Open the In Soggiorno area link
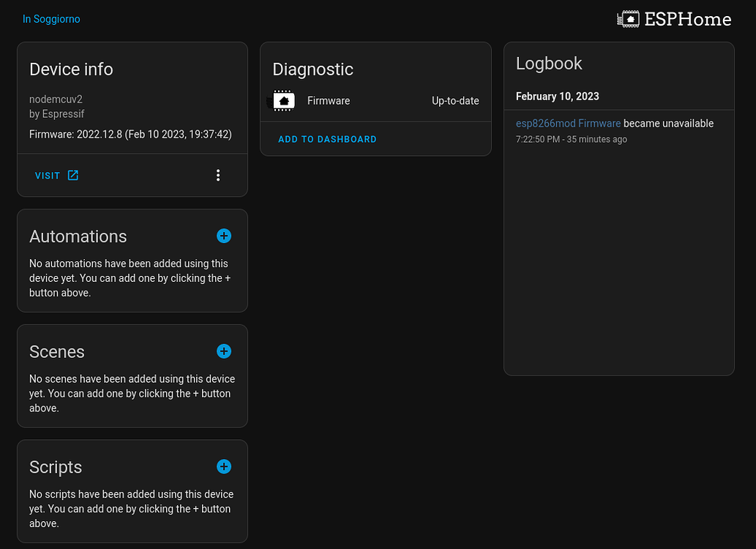Image resolution: width=756 pixels, height=549 pixels. (x=51, y=19)
